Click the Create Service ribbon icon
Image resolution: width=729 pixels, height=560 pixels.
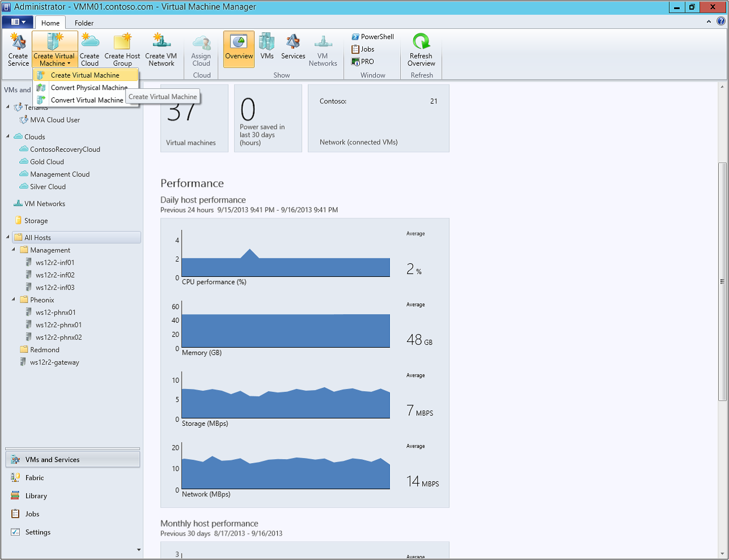click(x=18, y=50)
